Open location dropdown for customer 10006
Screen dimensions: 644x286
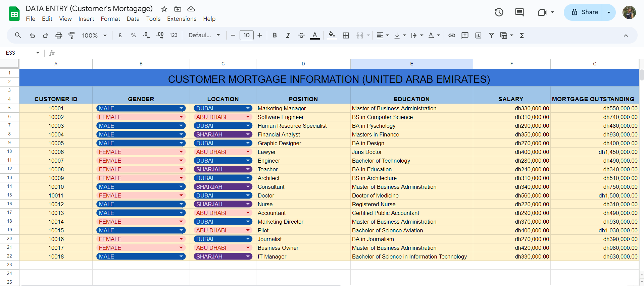pos(248,152)
